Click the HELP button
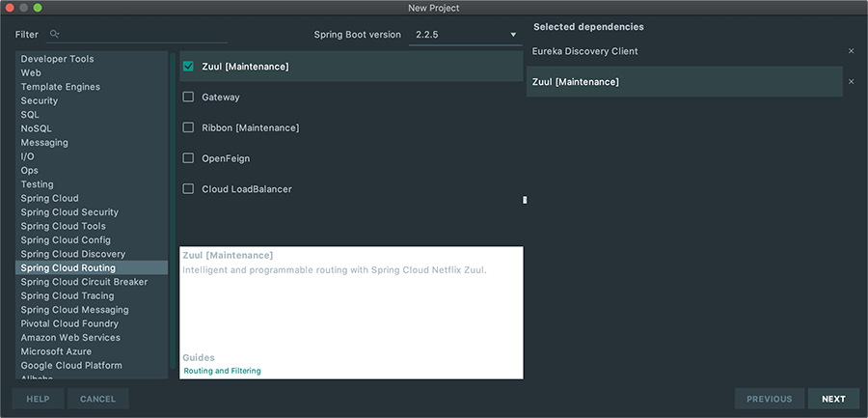 [x=38, y=399]
